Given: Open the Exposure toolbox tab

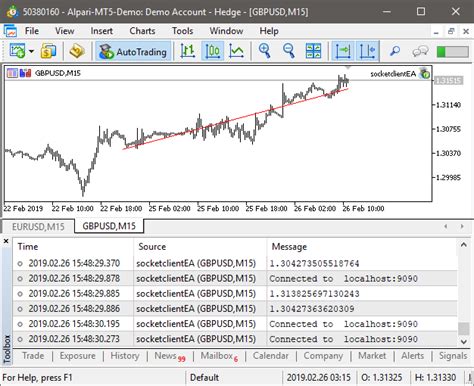Looking at the screenshot, I should point(77,356).
